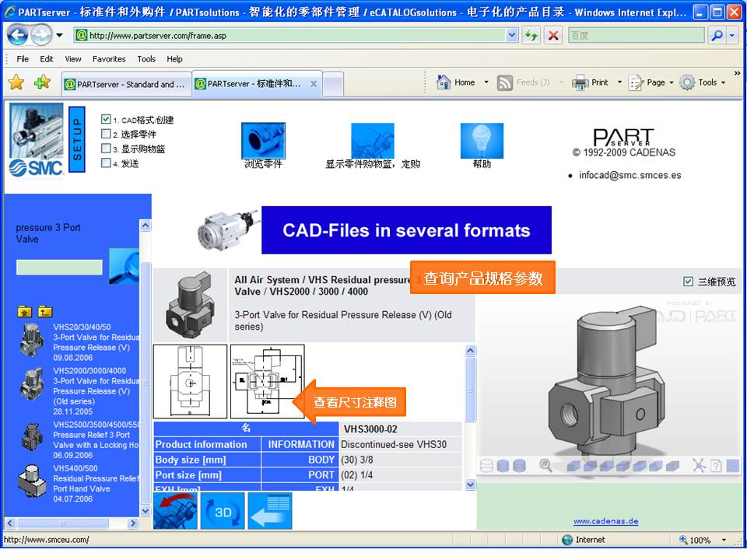Click the search magnifier button beside 百度 box
Viewport: 747px width, 560px height.
pyautogui.click(x=717, y=35)
